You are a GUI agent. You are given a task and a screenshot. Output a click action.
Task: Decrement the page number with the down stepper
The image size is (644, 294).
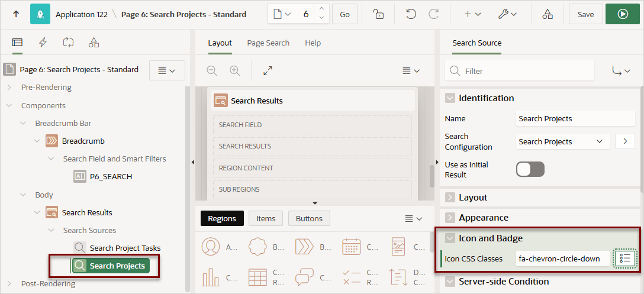pos(321,18)
